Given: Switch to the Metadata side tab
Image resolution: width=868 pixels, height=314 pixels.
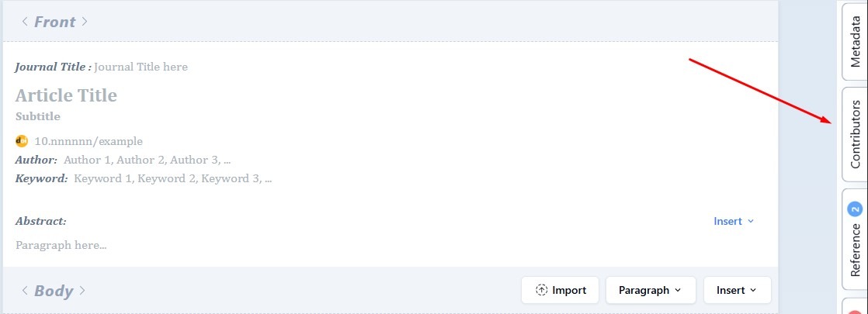Looking at the screenshot, I should tap(855, 41).
